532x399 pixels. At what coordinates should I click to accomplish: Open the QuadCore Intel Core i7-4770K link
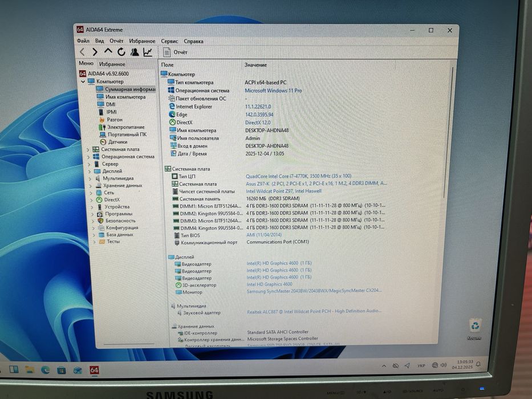299,176
